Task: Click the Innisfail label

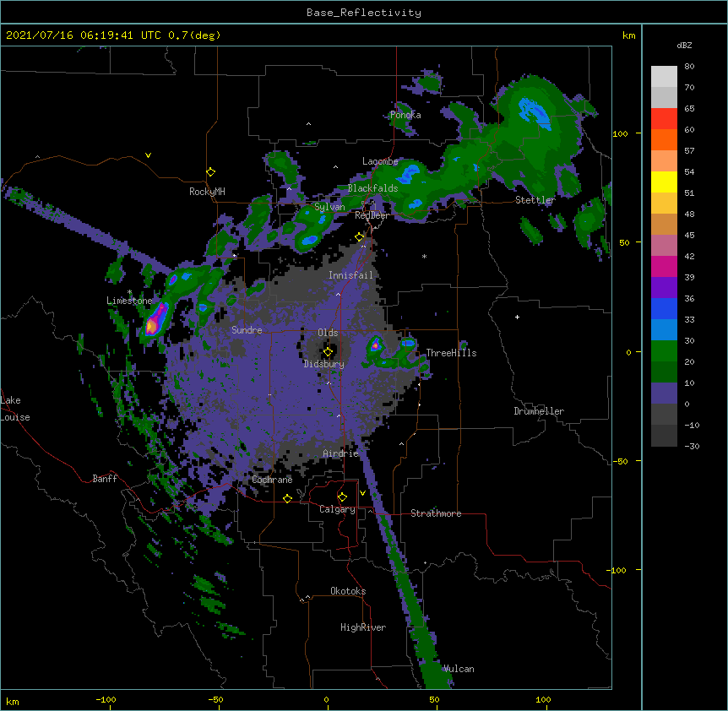Action: [350, 275]
